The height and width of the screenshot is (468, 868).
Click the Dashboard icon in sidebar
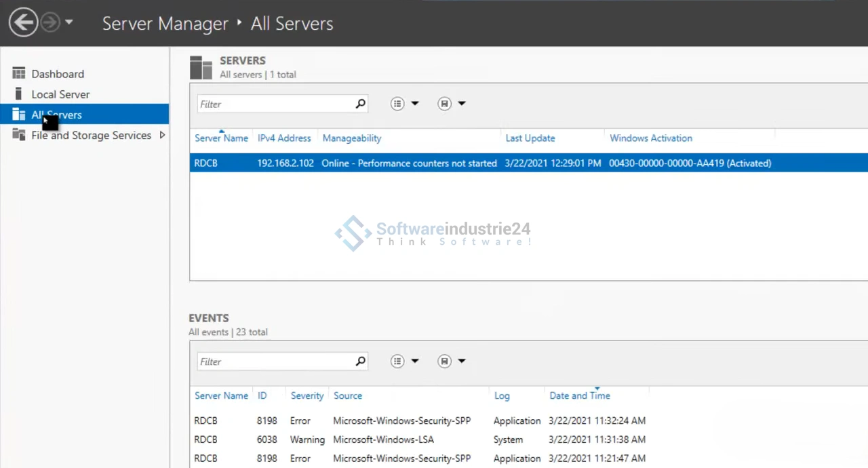pos(19,74)
